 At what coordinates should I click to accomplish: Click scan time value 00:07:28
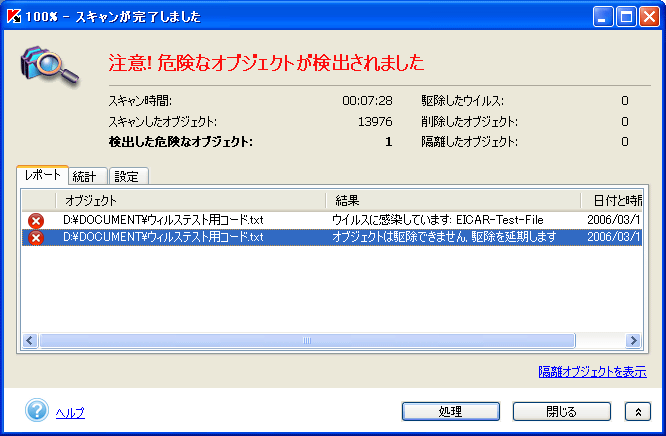367,101
